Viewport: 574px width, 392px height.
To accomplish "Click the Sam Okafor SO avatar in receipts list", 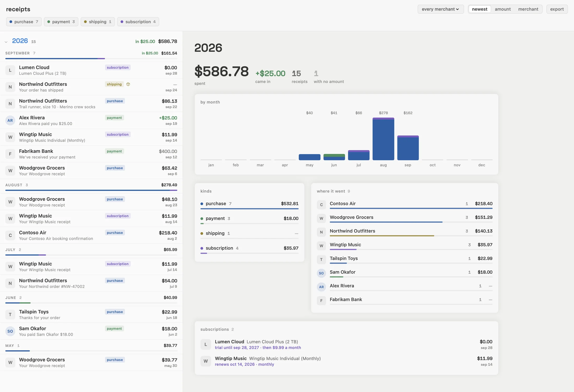I will (x=10, y=331).
